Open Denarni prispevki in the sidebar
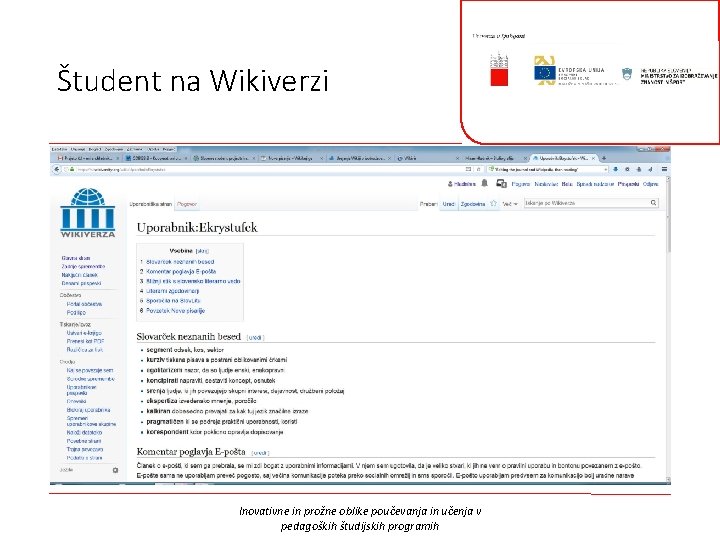 point(81,283)
